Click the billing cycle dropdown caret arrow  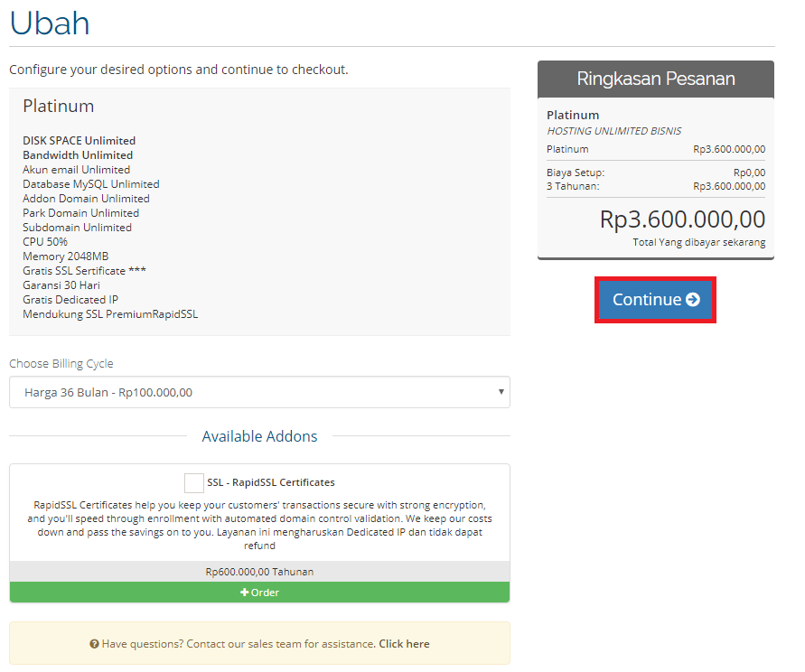[501, 392]
